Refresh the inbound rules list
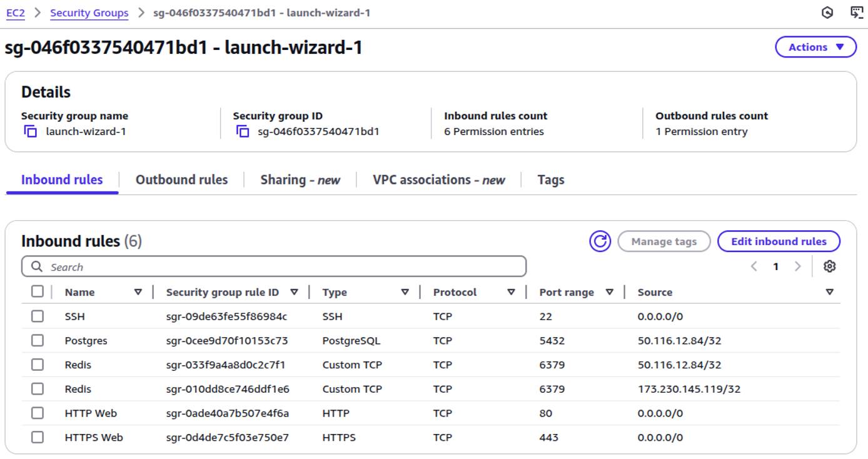 598,241
